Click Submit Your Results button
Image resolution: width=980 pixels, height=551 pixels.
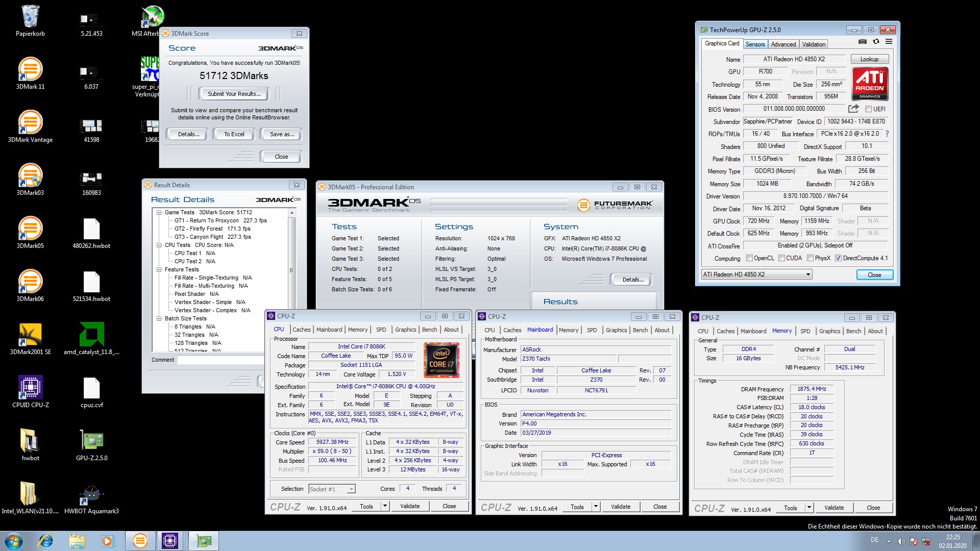234,94
